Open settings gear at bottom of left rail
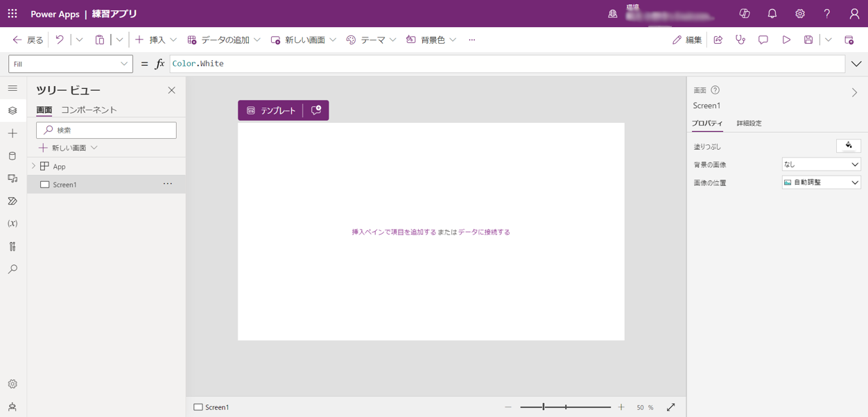This screenshot has width=868, height=417. point(12,384)
